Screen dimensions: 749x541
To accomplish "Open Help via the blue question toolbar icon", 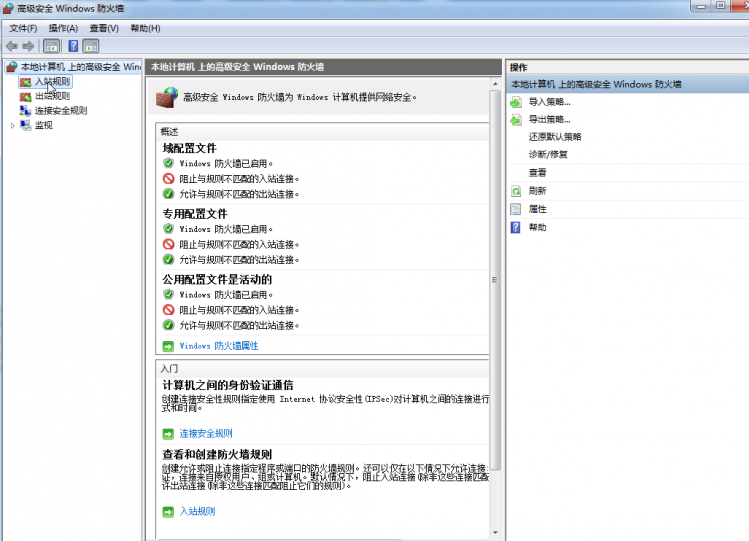I will pyautogui.click(x=73, y=46).
